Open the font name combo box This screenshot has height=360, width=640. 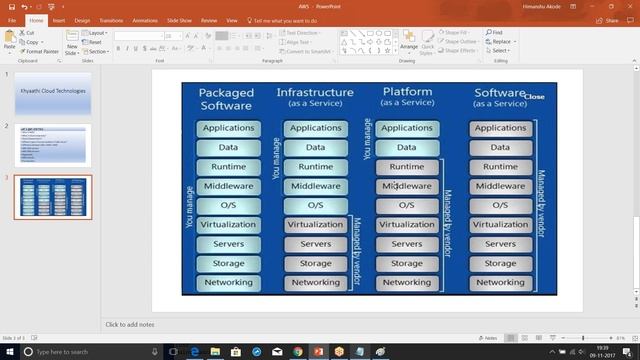(x=139, y=36)
